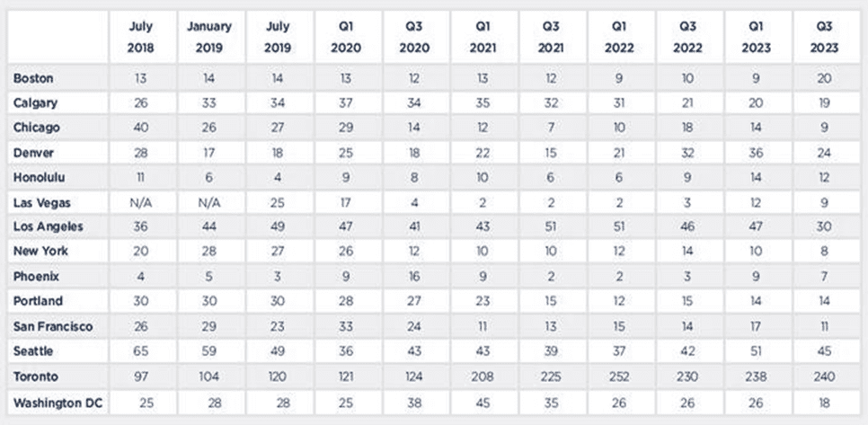Select Toronto's 208 value in Q1 2021
868x425 pixels.
(x=483, y=376)
